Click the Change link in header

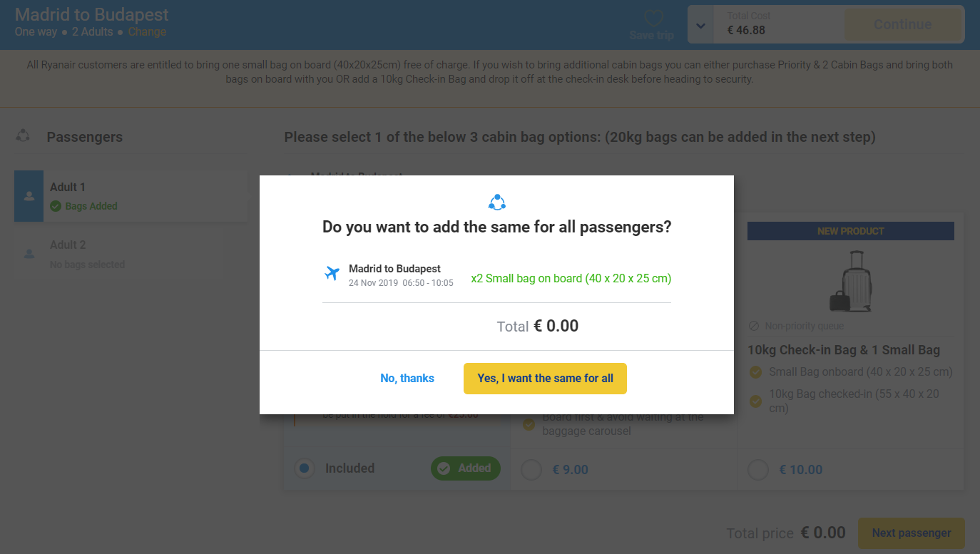click(147, 32)
